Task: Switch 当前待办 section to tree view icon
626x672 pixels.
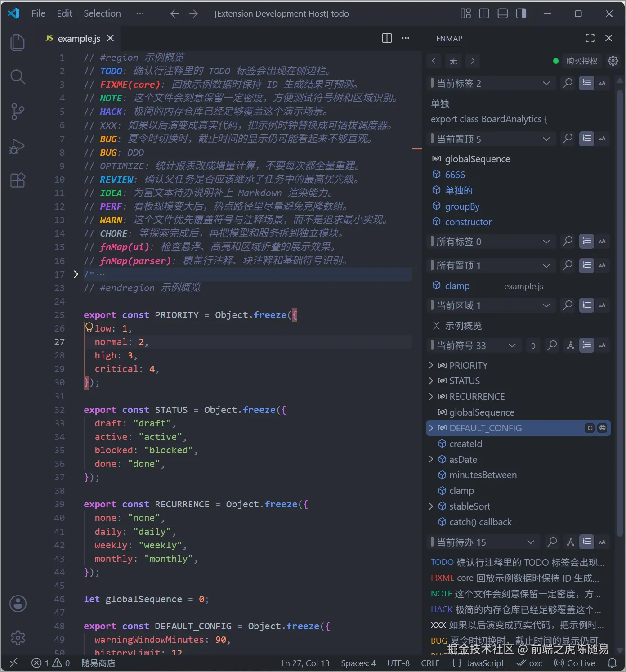Action: point(571,542)
